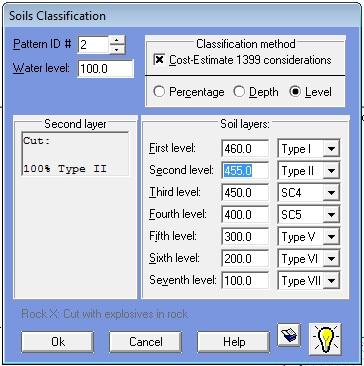Click the Soils Classification title bar
This screenshot has width=364, height=366.
[x=182, y=16]
